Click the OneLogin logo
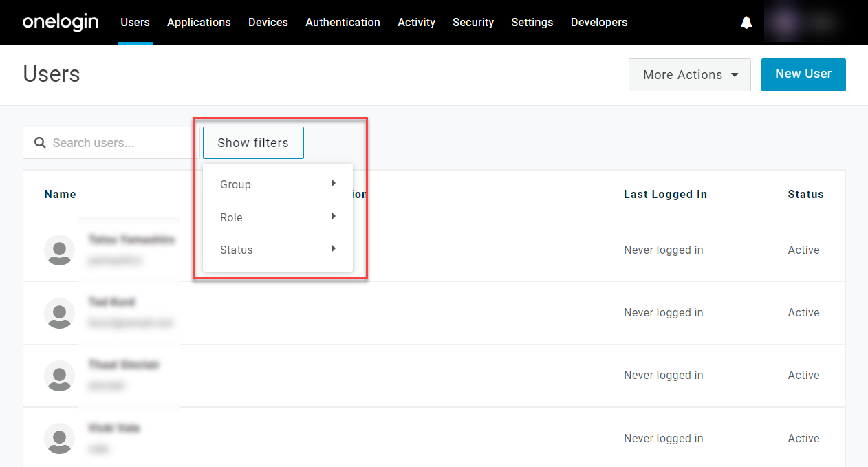The width and height of the screenshot is (868, 467). click(61, 22)
